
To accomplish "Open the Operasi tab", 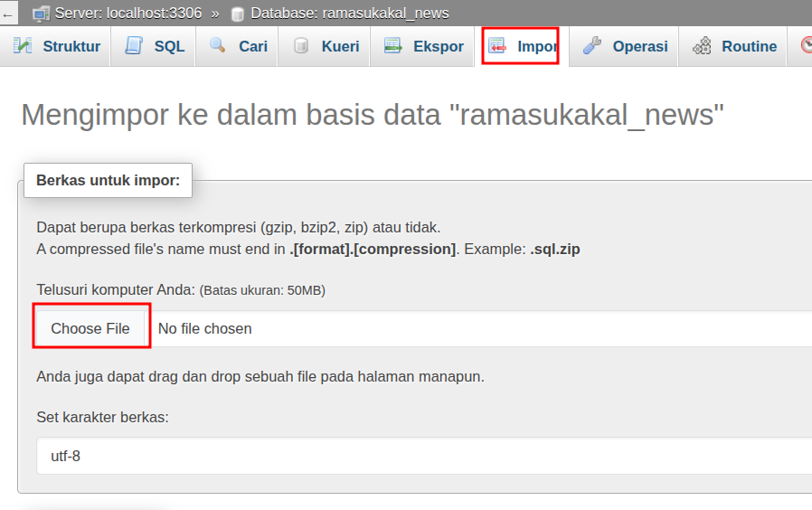I will (x=624, y=46).
